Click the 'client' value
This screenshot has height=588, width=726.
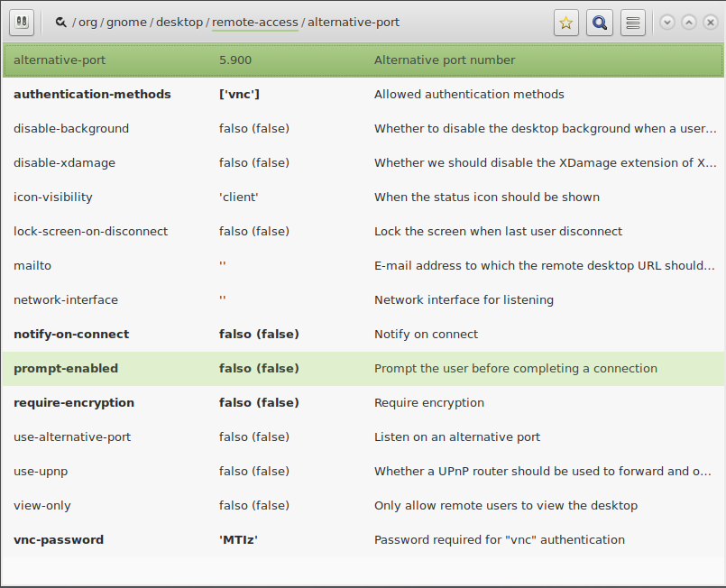pyautogui.click(x=238, y=198)
